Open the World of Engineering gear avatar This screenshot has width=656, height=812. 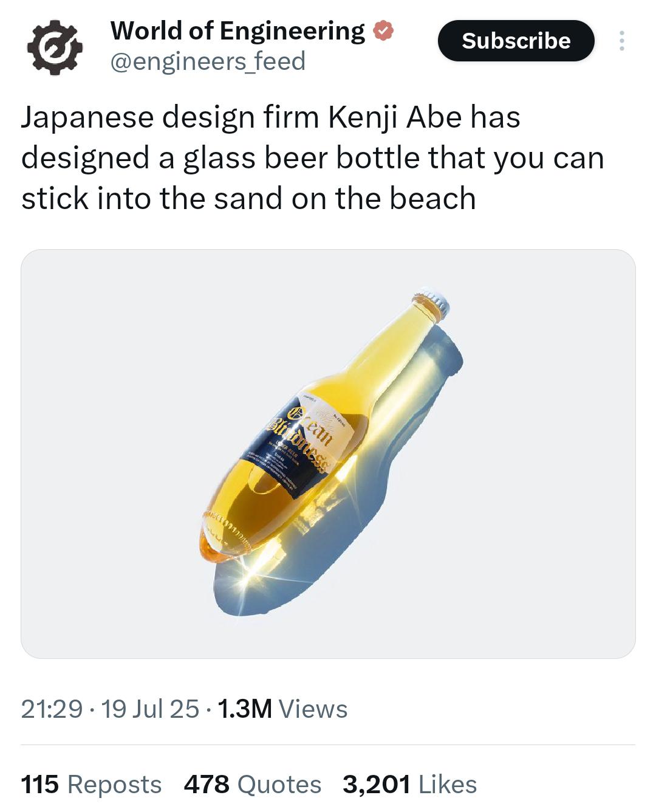pyautogui.click(x=54, y=47)
